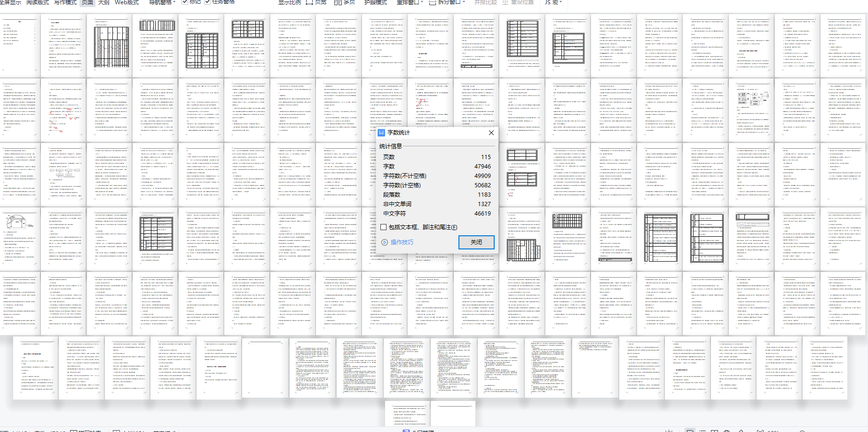Toggle the 任务窗格 checkbox
The height and width of the screenshot is (432, 868).
(207, 2)
